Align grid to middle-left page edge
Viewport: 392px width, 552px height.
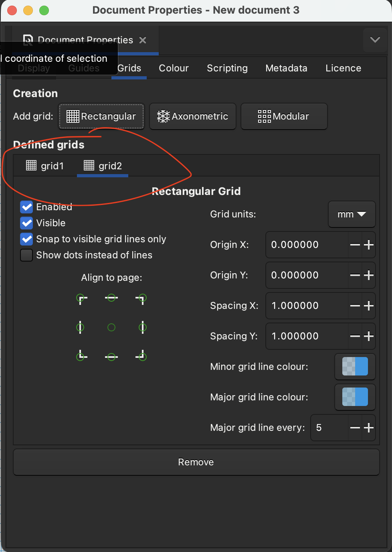pos(81,327)
